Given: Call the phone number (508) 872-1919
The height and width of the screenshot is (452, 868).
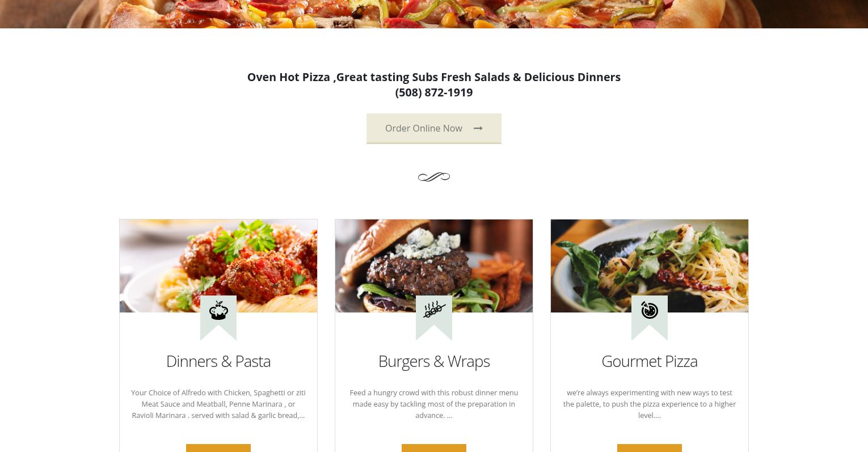Looking at the screenshot, I should pyautogui.click(x=434, y=92).
